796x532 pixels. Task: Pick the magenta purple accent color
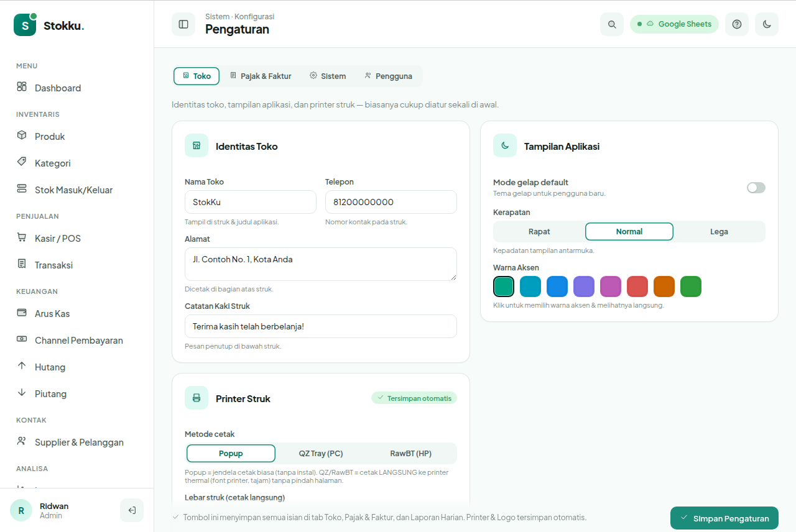[611, 287]
